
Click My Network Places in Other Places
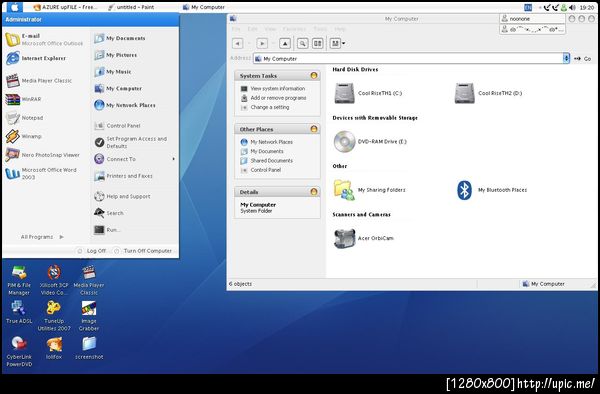click(267, 142)
